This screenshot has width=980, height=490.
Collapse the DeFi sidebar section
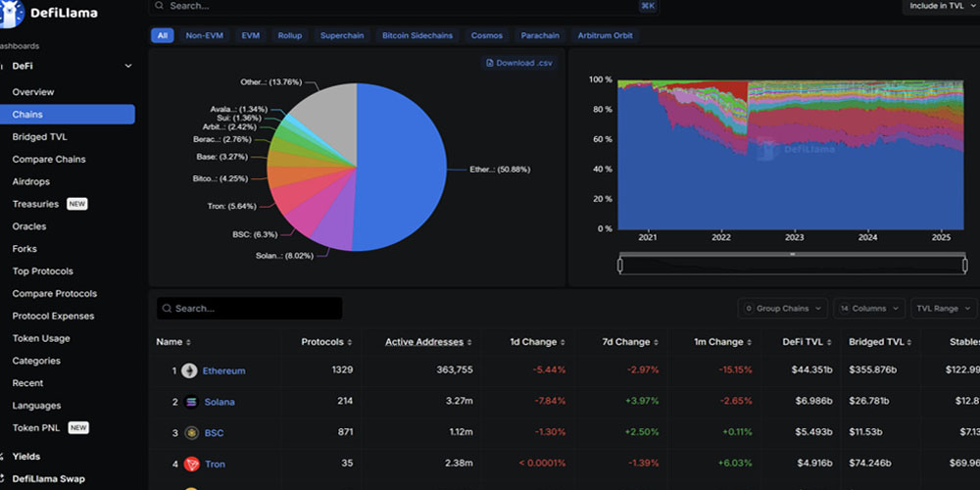click(x=128, y=67)
